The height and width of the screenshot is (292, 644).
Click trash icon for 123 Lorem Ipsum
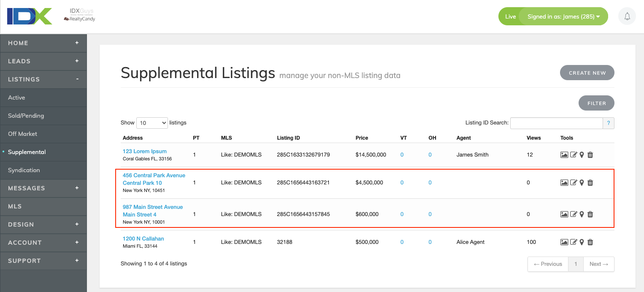[590, 155]
